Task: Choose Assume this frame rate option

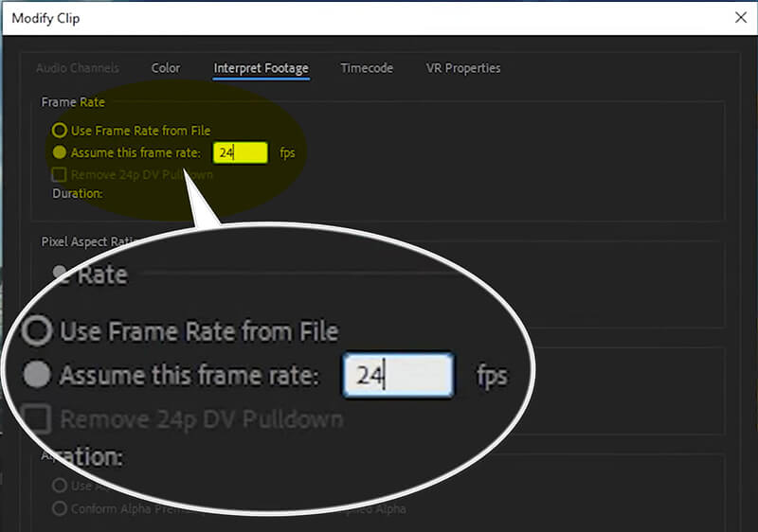Action: click(60, 152)
